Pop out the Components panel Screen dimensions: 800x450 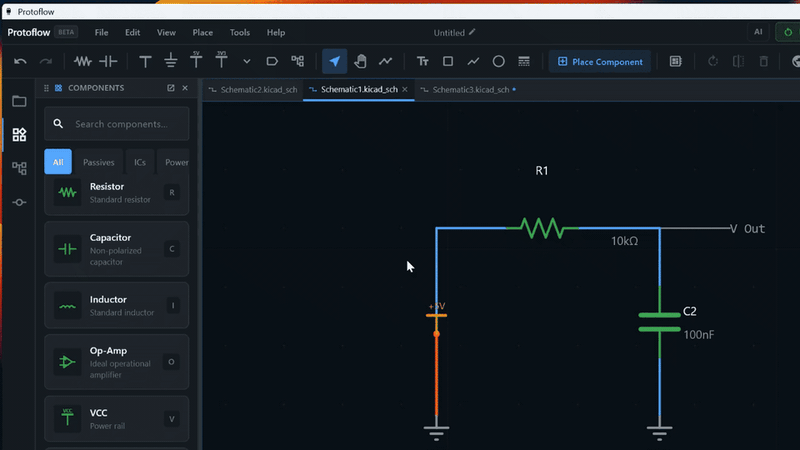click(x=171, y=88)
